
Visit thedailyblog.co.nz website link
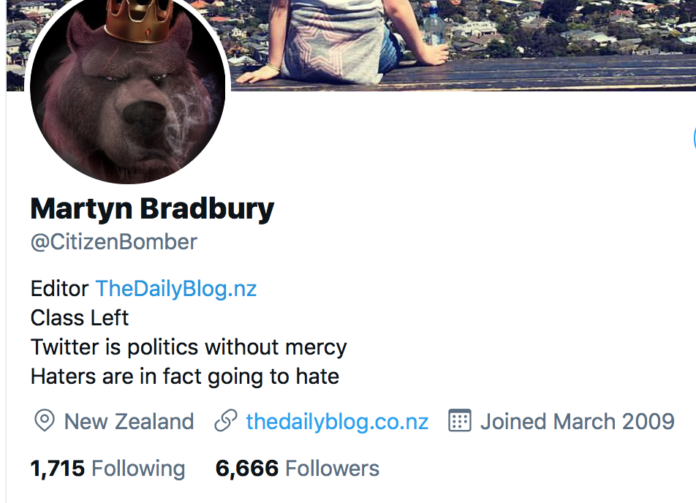tap(337, 421)
